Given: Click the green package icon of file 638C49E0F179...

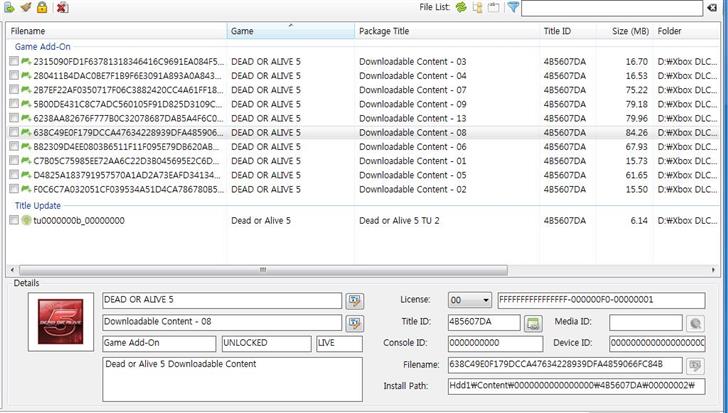Looking at the screenshot, I should (x=26, y=132).
